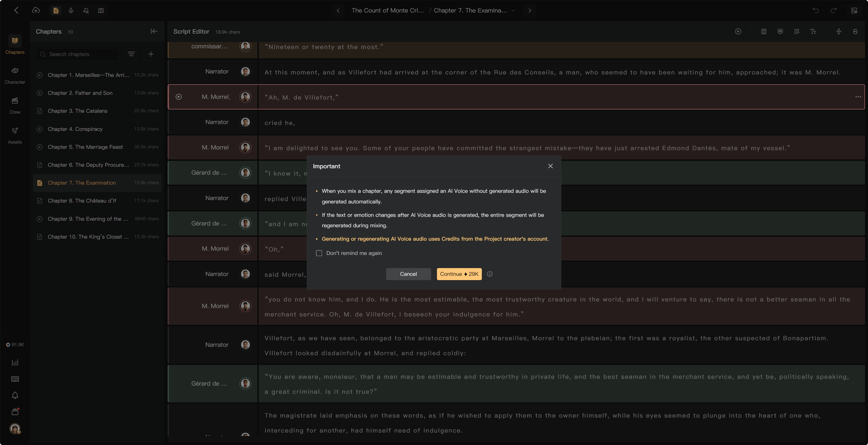The width and height of the screenshot is (868, 445).
Task: Click the strikethrough S icon in editor toolbar
Action: coord(855,31)
